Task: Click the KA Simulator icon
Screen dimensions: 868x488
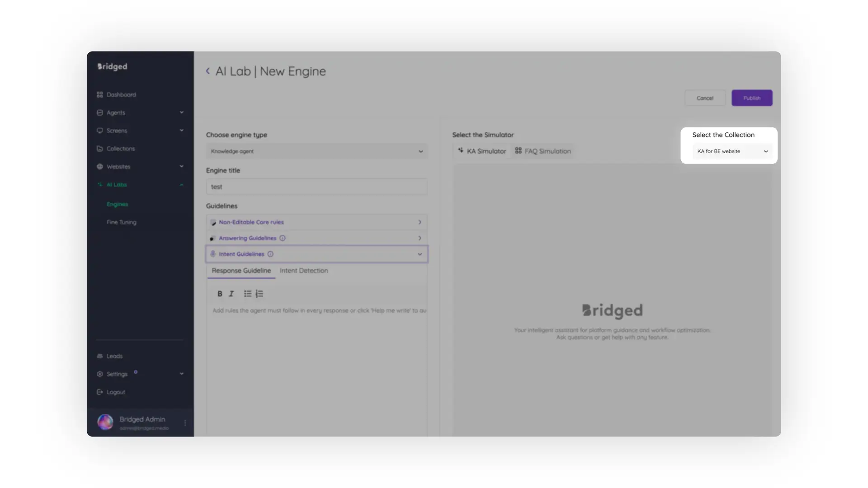Action: click(x=461, y=151)
